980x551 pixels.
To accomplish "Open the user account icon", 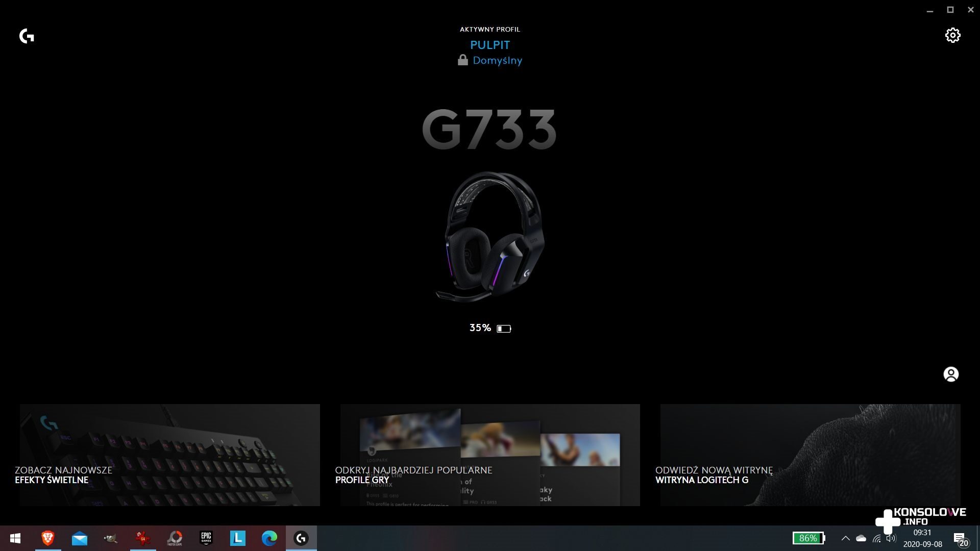I will tap(950, 374).
